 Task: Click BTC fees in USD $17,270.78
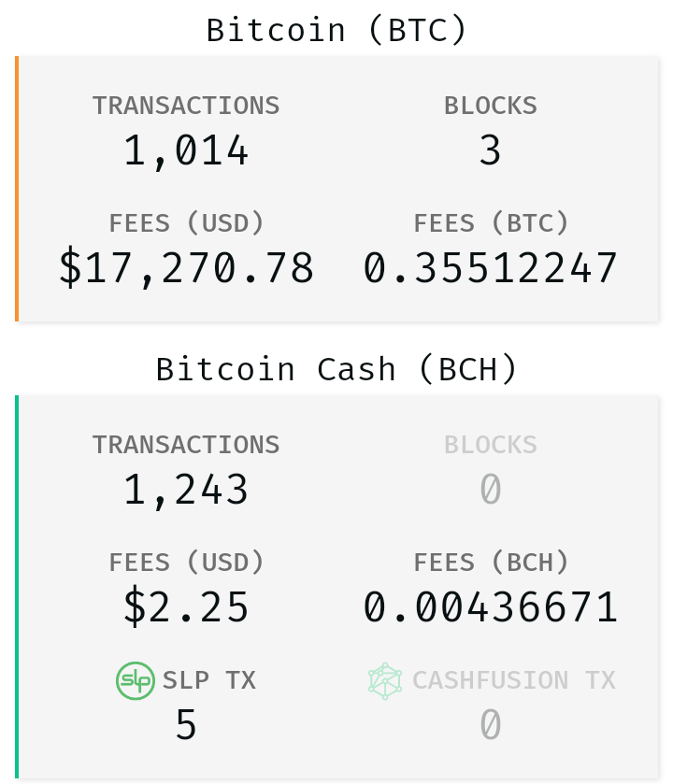(185, 268)
